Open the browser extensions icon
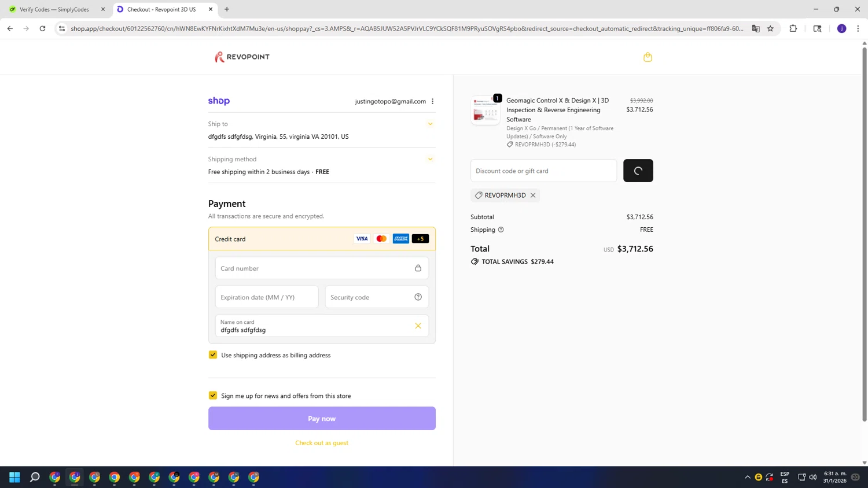The height and width of the screenshot is (488, 868). 793,28
